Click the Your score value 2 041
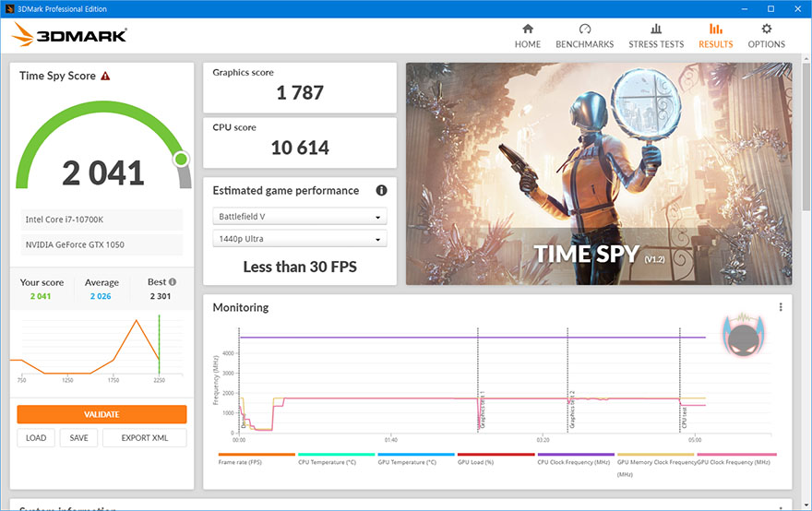 pos(41,296)
